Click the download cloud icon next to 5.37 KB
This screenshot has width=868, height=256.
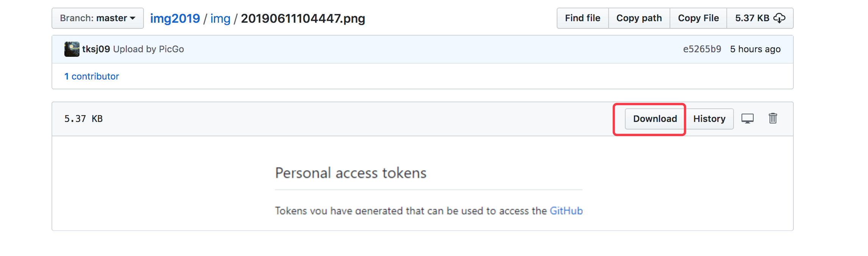[x=780, y=18]
